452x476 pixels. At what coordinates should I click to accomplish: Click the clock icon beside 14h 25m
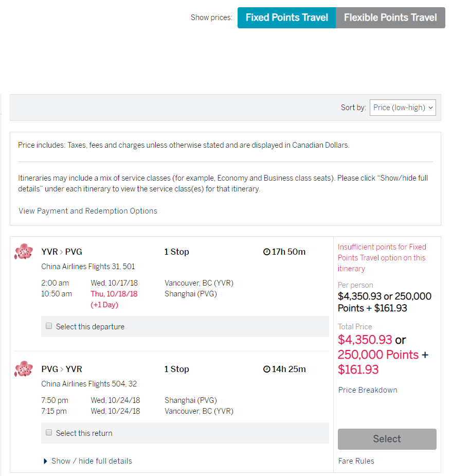[266, 369]
